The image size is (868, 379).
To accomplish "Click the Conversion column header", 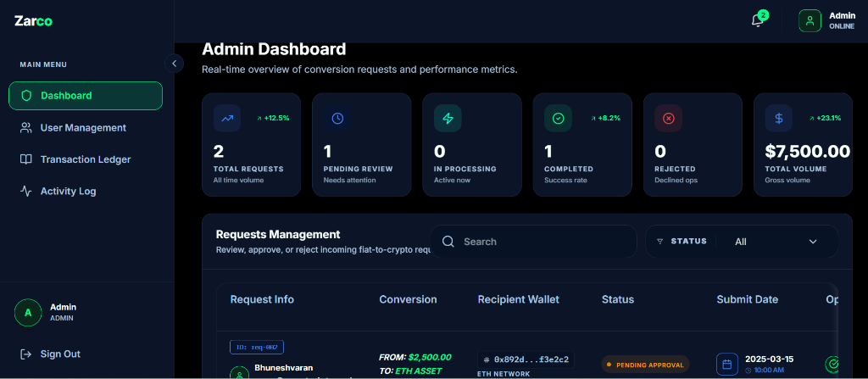I will [x=408, y=300].
